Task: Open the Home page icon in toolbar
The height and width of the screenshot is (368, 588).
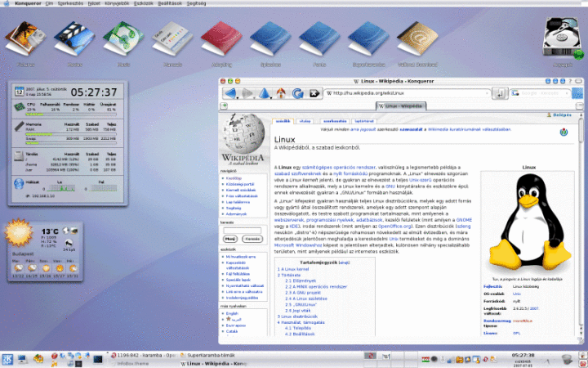Action: coord(281,93)
